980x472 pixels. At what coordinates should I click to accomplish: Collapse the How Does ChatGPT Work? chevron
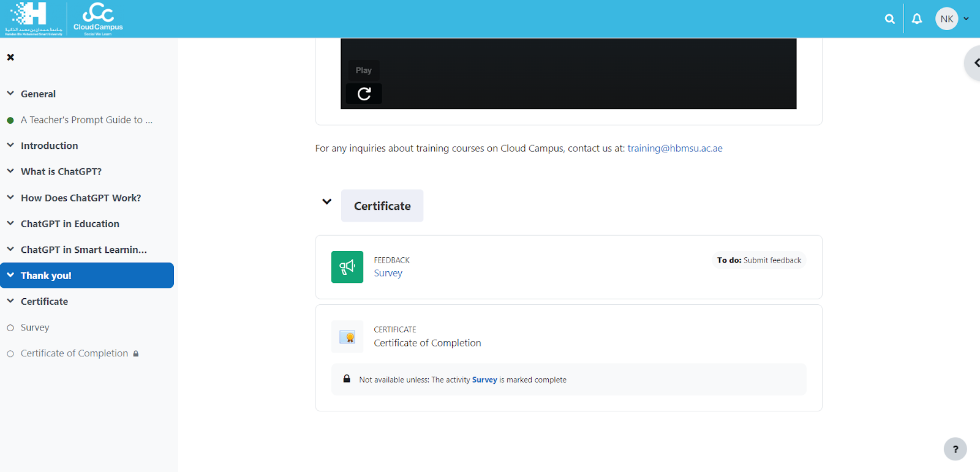(x=10, y=197)
